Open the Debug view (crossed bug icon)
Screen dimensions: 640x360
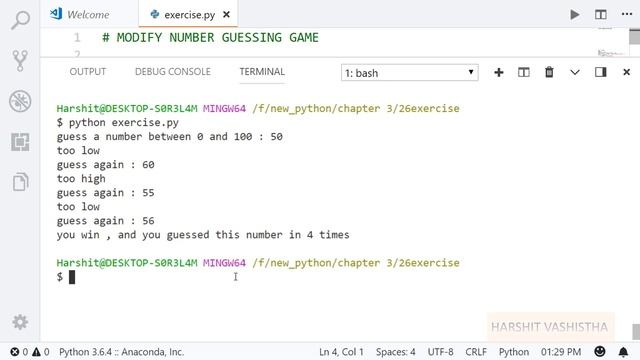click(x=20, y=101)
